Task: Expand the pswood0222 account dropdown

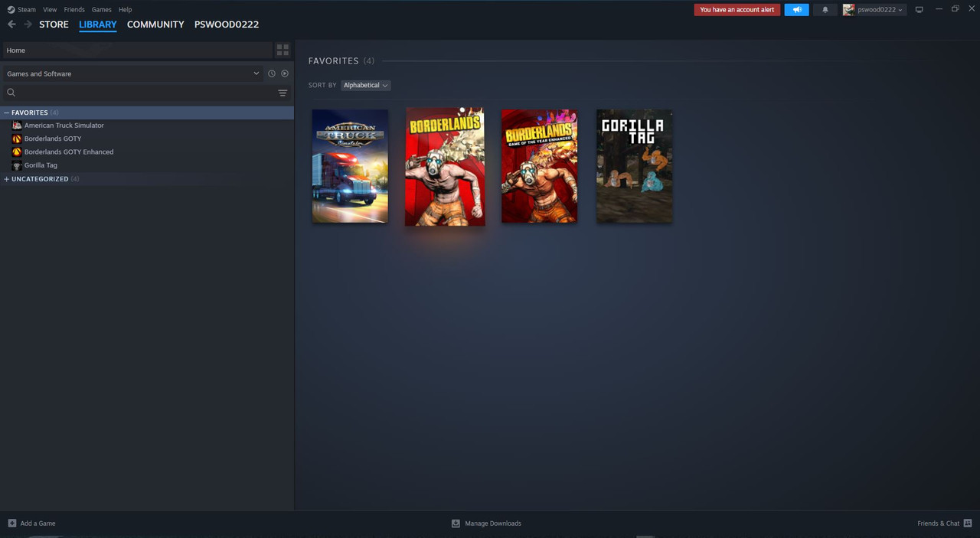Action: (x=880, y=10)
